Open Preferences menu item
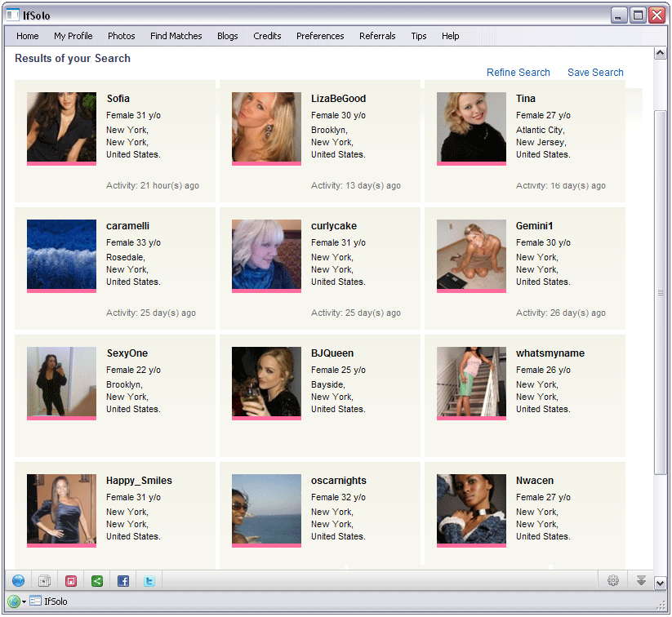The height and width of the screenshot is (617, 672). coord(320,36)
